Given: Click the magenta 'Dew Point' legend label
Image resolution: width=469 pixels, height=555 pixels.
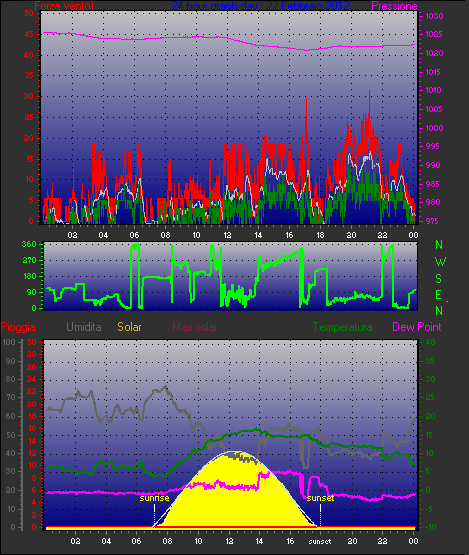Looking at the screenshot, I should 417,327.
